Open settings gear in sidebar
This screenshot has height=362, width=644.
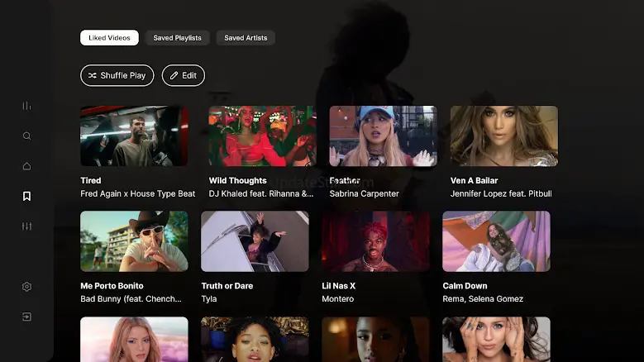tap(26, 287)
